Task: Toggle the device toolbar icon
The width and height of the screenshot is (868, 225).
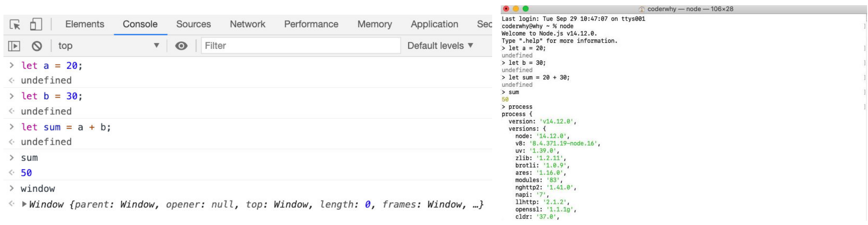Action: pyautogui.click(x=36, y=24)
